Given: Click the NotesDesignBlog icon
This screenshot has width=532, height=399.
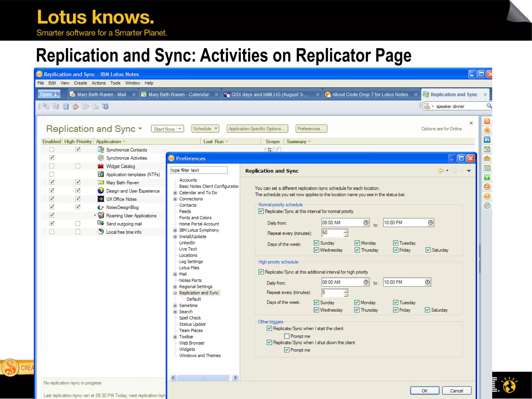Looking at the screenshot, I should [x=101, y=207].
